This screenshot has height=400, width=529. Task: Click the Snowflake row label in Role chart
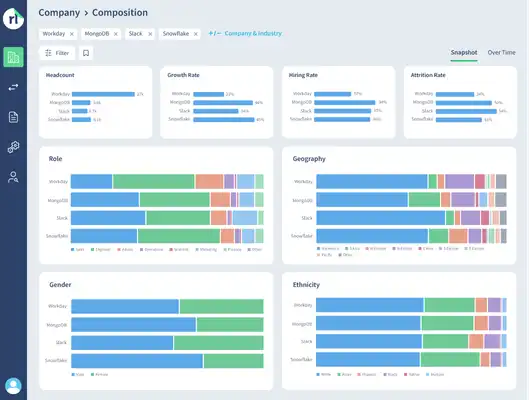coord(57,236)
